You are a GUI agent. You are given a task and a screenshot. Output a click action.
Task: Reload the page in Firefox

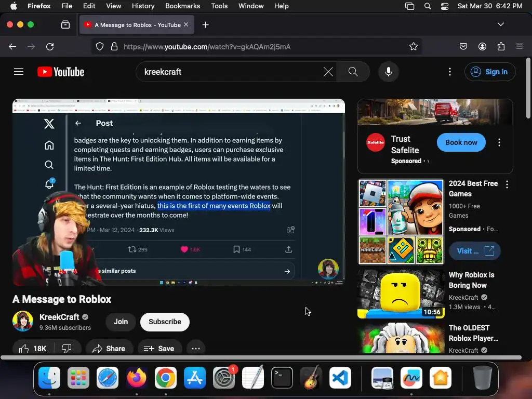(50, 46)
